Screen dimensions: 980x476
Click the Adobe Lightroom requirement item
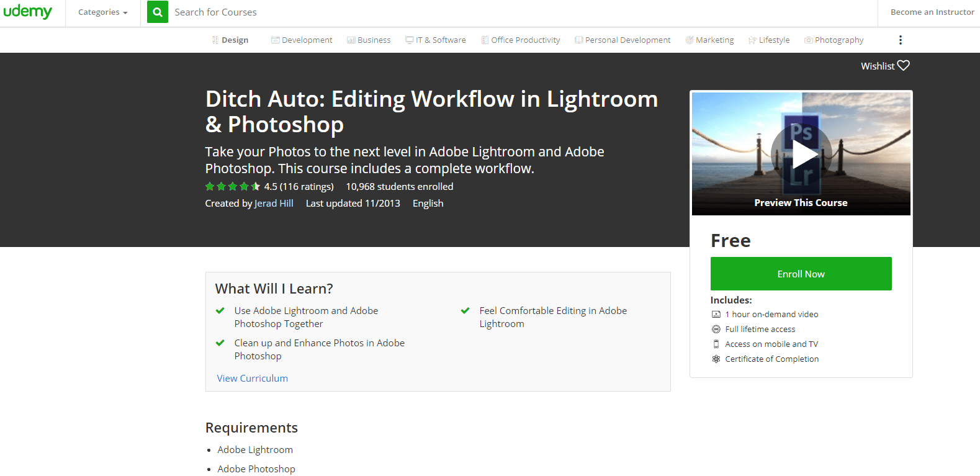coord(255,450)
